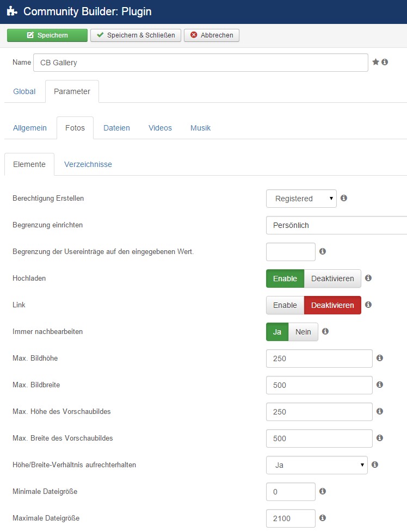Click the Abbrechen button
This screenshot has height=532, width=407.
(x=212, y=35)
